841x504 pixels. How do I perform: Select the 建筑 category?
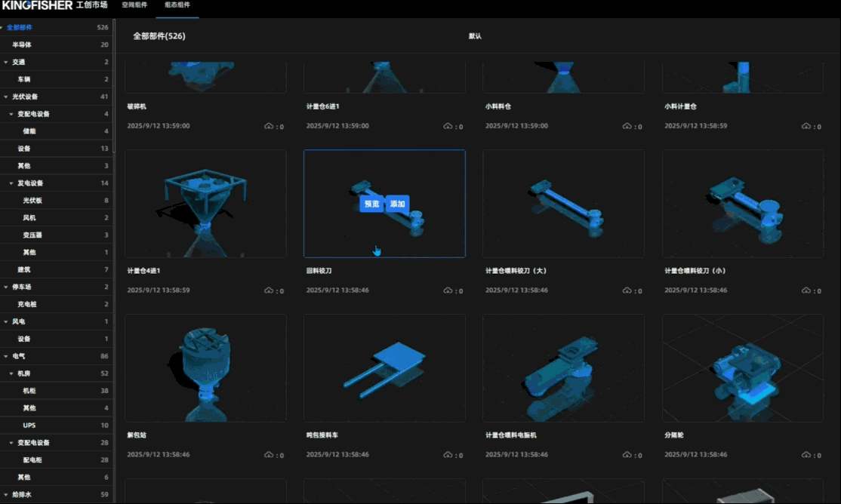tap(57, 269)
